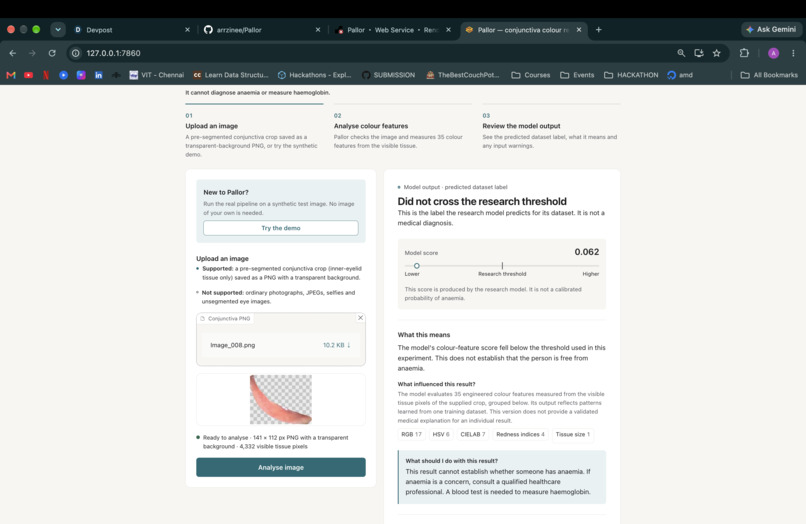Open the HACKATHON bookmarks folder

pos(631,75)
